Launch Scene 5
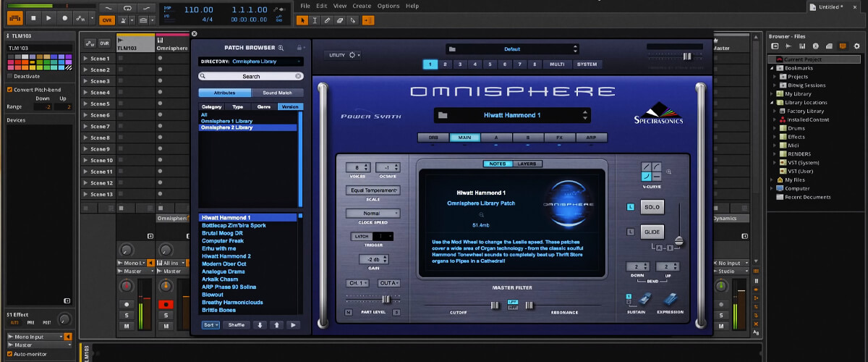Screen dimensions: 868x362 coord(86,104)
